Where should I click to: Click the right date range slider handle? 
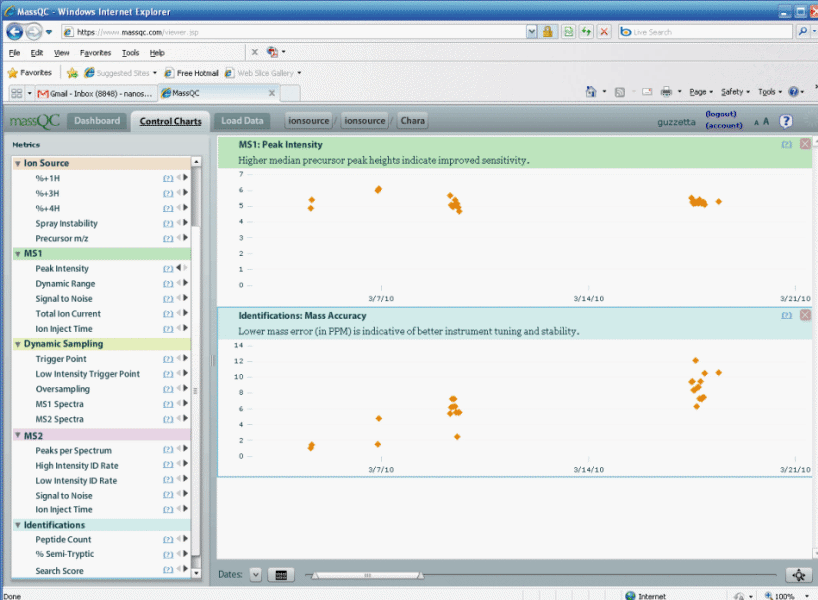420,575
